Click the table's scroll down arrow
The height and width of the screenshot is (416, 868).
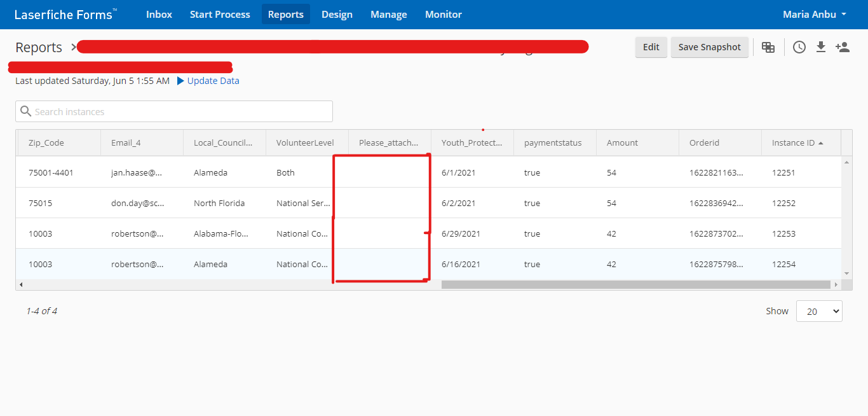[x=846, y=273]
